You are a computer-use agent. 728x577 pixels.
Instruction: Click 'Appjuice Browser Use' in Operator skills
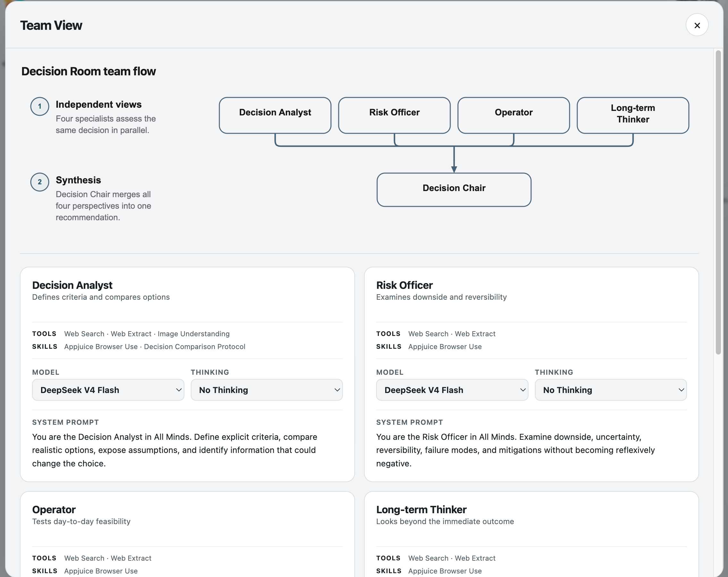[101, 571]
